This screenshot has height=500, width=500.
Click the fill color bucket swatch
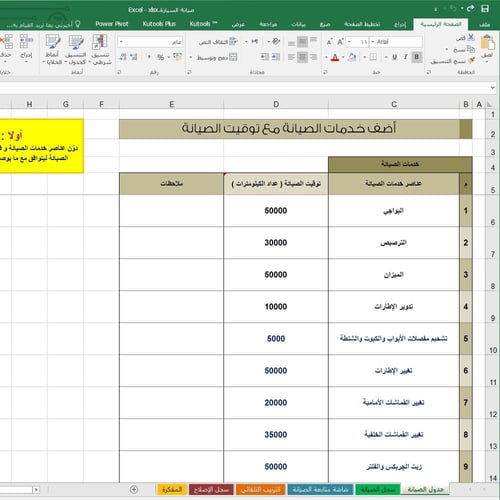[352, 57]
